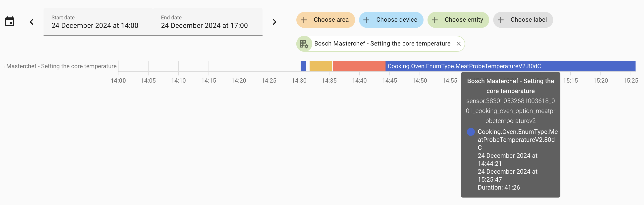Click the plus icon in Choose label
This screenshot has width=644, height=205.
(x=500, y=20)
